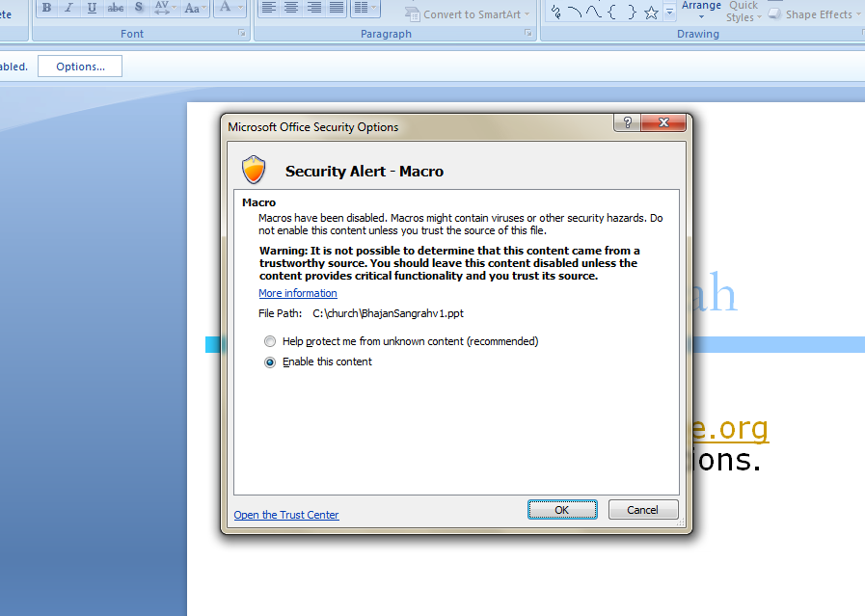Click Cancel in the security dialog
The width and height of the screenshot is (865, 616).
[x=642, y=510]
